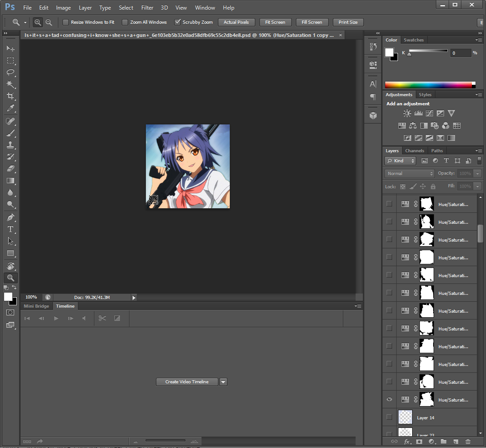Screen dimensions: 486x448
Task: Show the topmost Hue/Saturation layer
Action: [389, 204]
